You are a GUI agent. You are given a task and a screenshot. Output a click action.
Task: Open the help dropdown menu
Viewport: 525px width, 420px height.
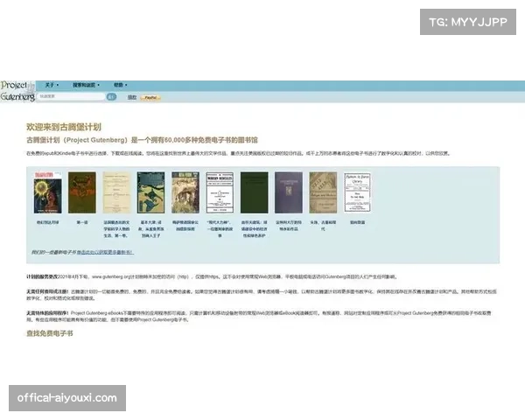[120, 85]
